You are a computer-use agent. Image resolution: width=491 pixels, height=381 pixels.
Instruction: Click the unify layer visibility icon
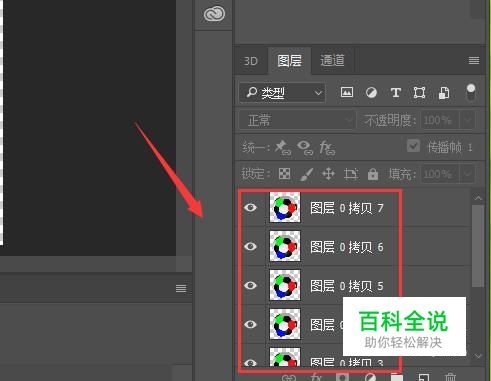(x=305, y=147)
